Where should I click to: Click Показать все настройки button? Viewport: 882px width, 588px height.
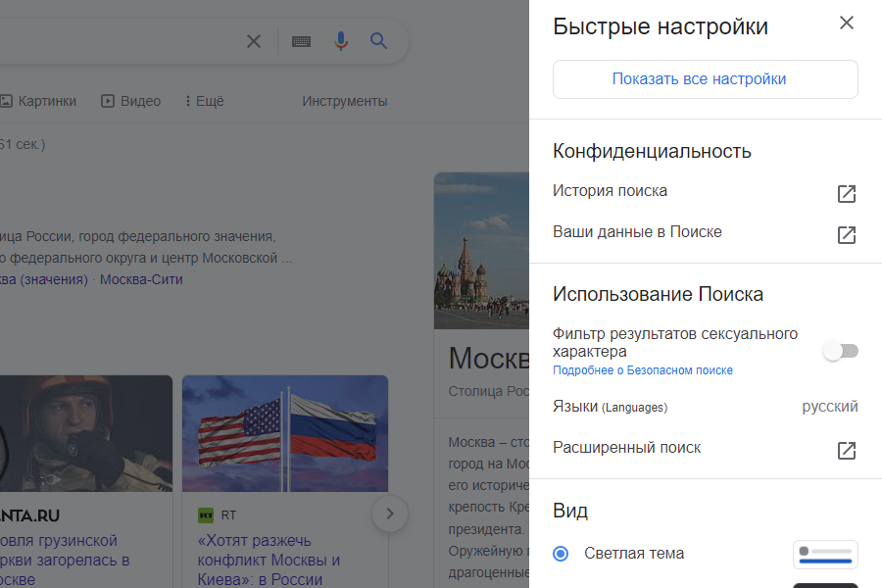[706, 79]
